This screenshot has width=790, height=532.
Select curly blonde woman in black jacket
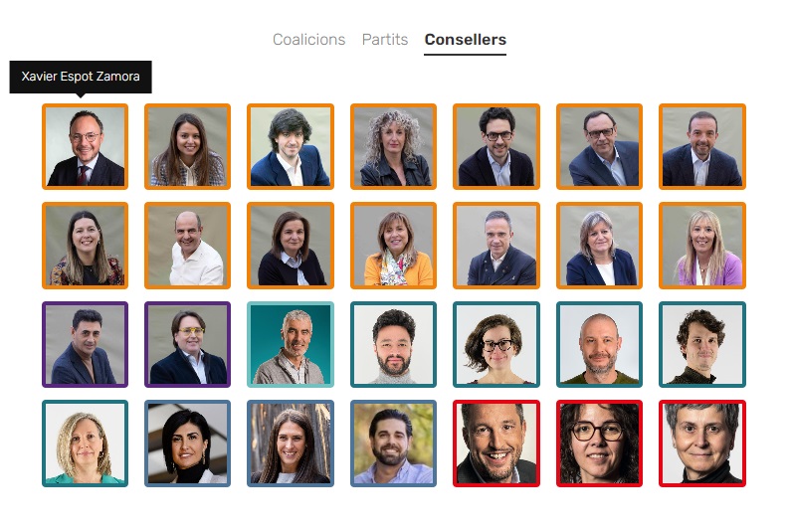tap(393, 146)
